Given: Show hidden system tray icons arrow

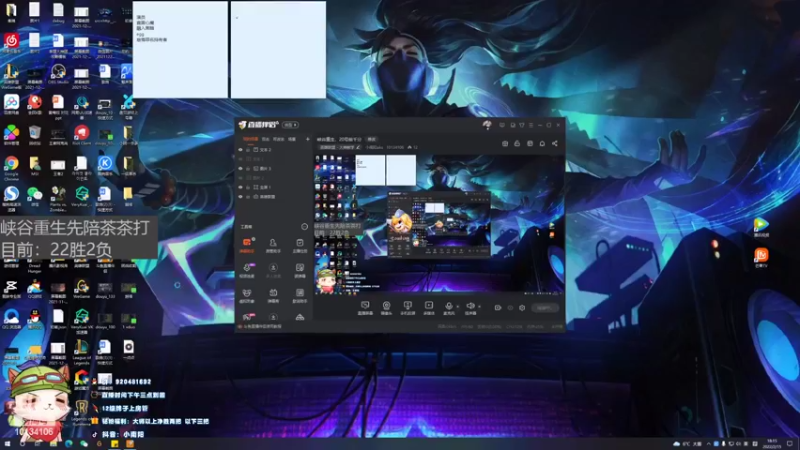Looking at the screenshot, I should coord(708,444).
